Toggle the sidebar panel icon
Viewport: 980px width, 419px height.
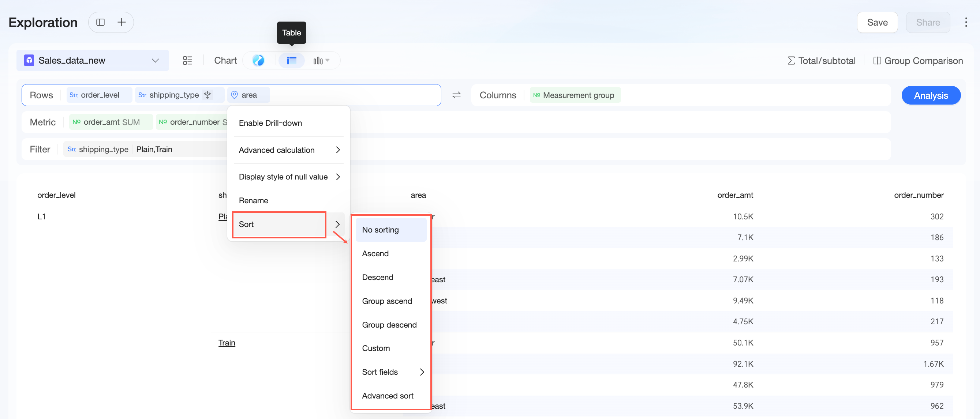click(100, 22)
